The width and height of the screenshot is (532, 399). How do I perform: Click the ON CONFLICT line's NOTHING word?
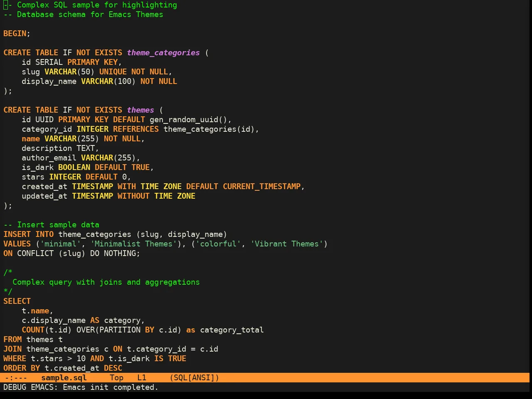(120, 254)
